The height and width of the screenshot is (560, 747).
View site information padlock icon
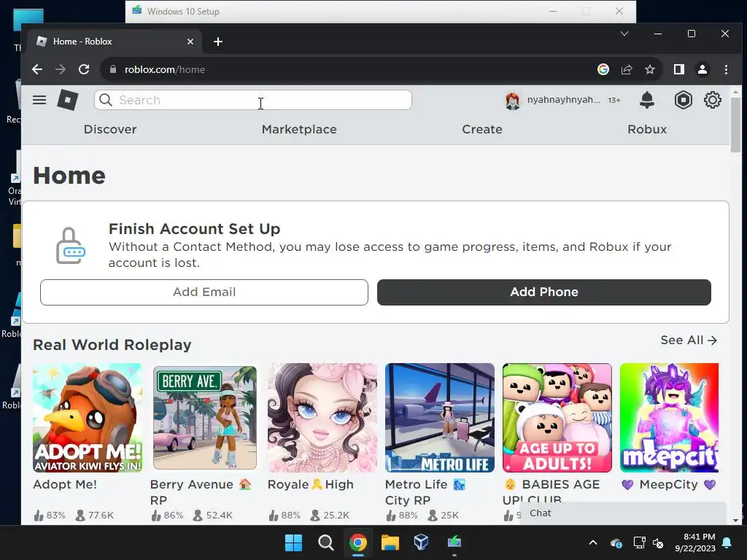point(113,69)
